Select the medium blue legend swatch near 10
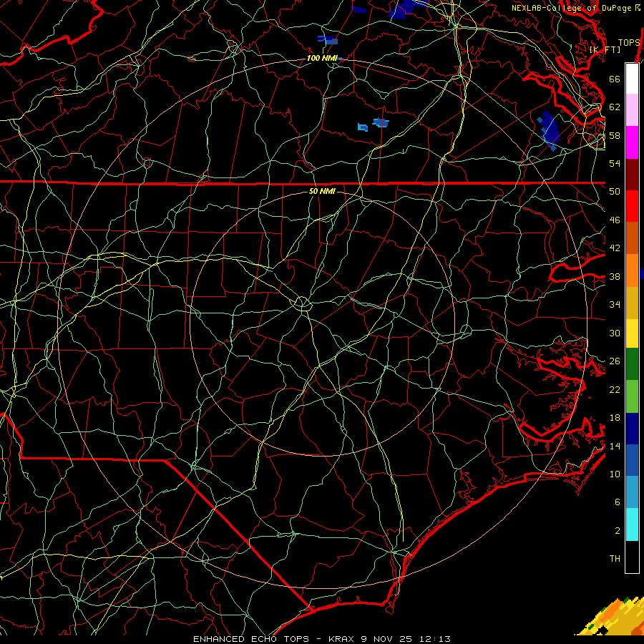Image resolution: width=644 pixels, height=644 pixels. [632, 460]
